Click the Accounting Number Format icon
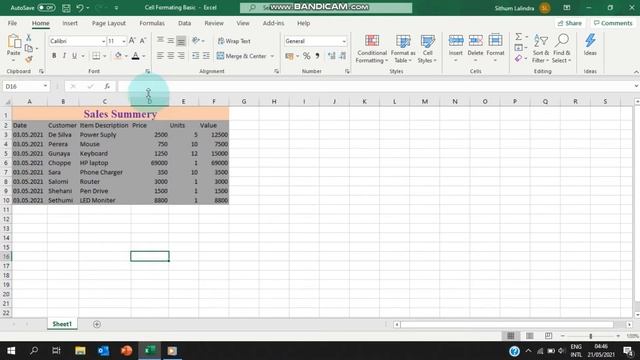 point(289,56)
